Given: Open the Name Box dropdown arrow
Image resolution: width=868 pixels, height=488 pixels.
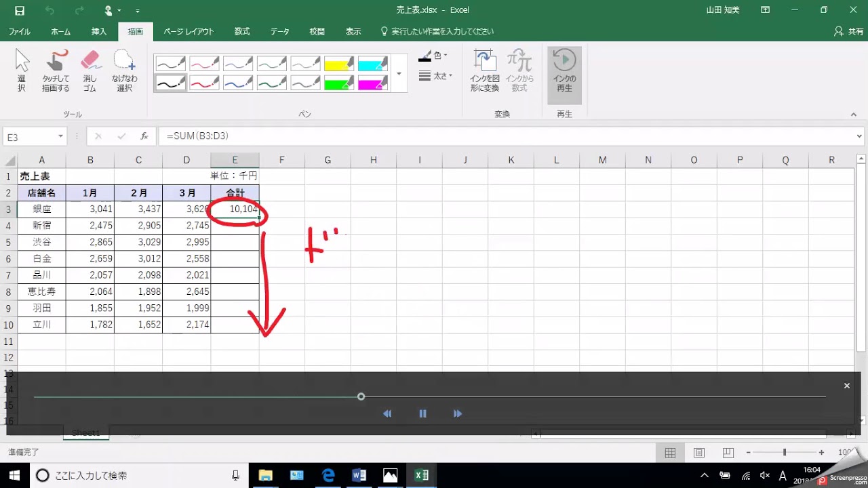Looking at the screenshot, I should pyautogui.click(x=61, y=137).
